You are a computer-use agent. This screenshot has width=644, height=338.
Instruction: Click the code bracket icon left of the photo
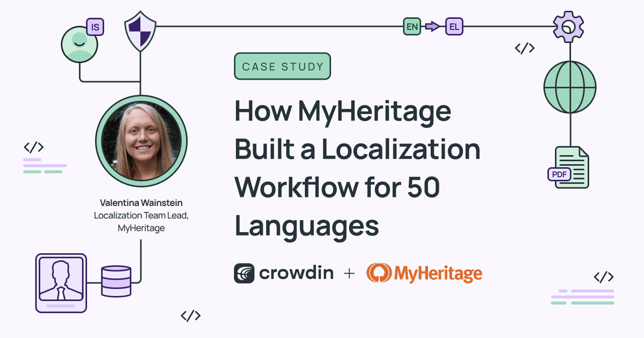tap(34, 148)
